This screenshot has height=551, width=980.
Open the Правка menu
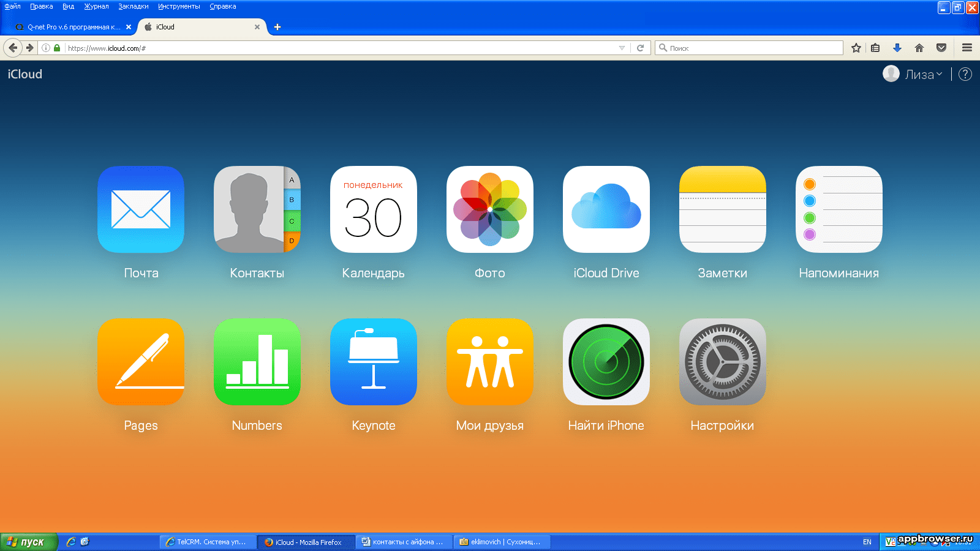tap(42, 6)
